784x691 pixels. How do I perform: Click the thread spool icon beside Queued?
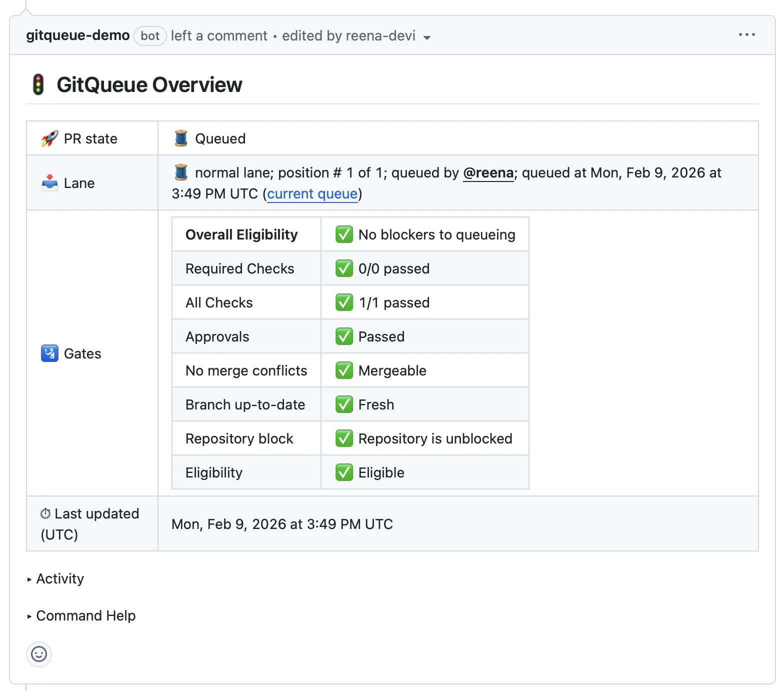tap(181, 138)
